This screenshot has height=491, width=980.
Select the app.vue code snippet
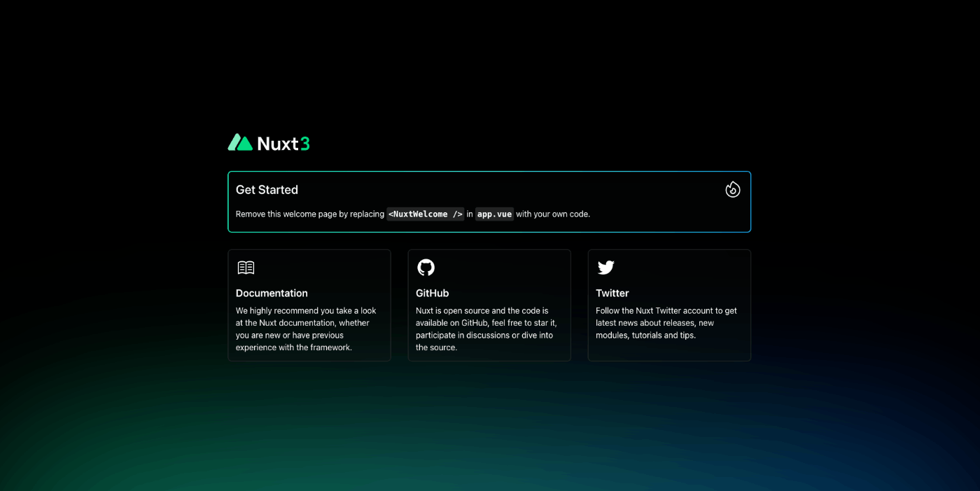pyautogui.click(x=495, y=214)
